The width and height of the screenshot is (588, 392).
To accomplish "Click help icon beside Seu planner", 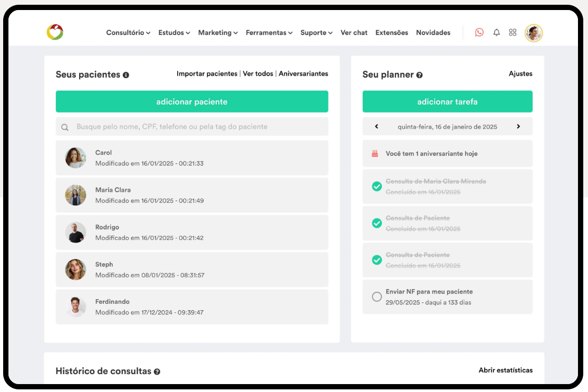I will coord(419,75).
